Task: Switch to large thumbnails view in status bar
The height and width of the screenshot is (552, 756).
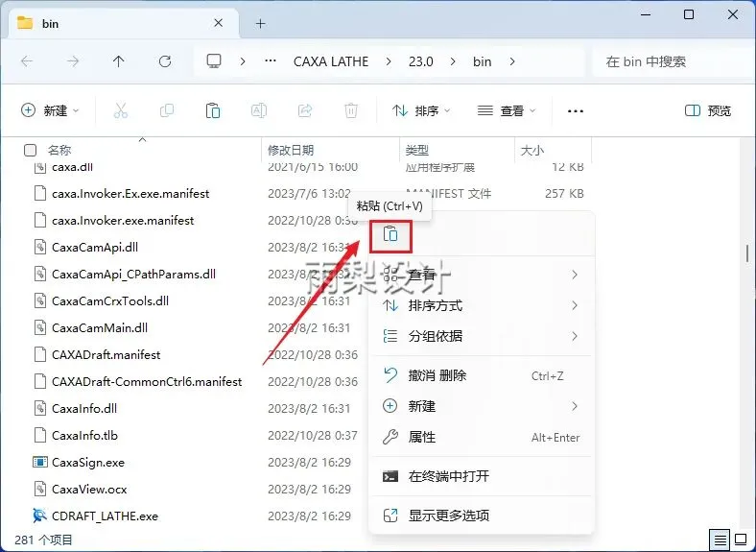Action: point(741,540)
